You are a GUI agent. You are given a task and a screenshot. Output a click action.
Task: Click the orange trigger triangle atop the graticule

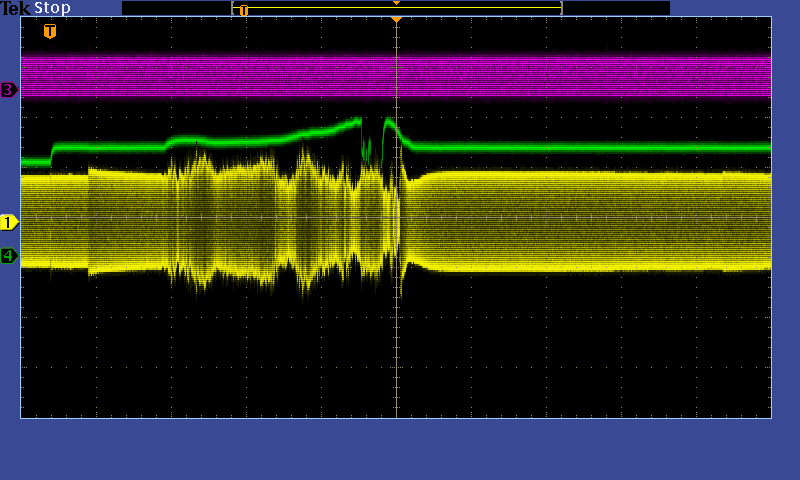click(x=396, y=19)
